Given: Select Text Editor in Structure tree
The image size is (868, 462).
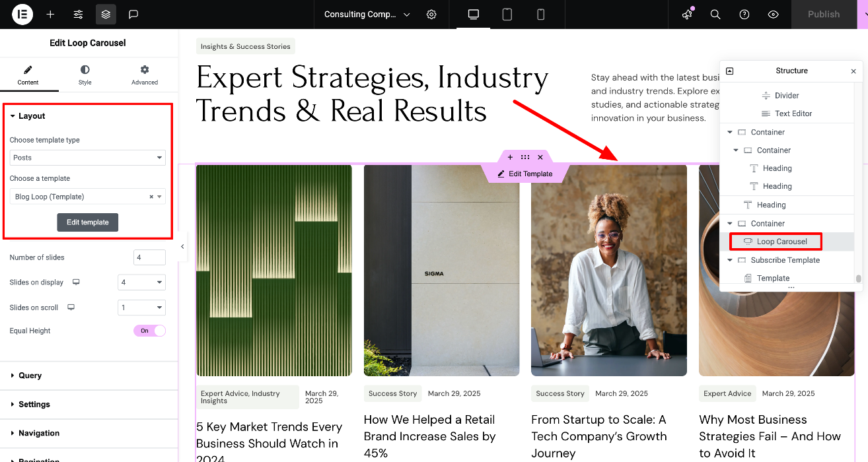Looking at the screenshot, I should pos(787,114).
